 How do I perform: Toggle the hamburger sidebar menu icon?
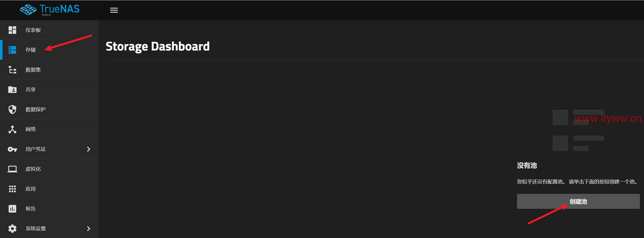(x=114, y=10)
